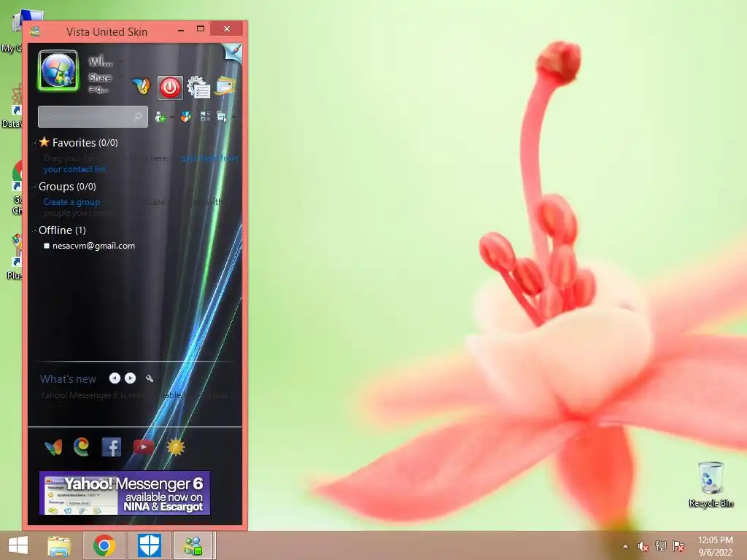Click the Yahoo! Messenger 6 news text
This screenshot has height=560, width=747.
tap(136, 395)
